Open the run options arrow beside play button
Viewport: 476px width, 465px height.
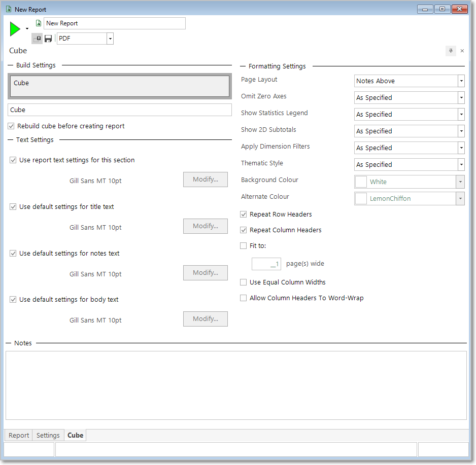pyautogui.click(x=27, y=29)
